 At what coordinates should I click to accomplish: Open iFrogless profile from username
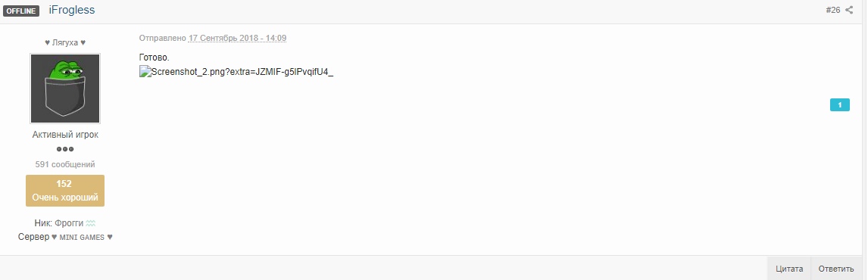pos(72,10)
